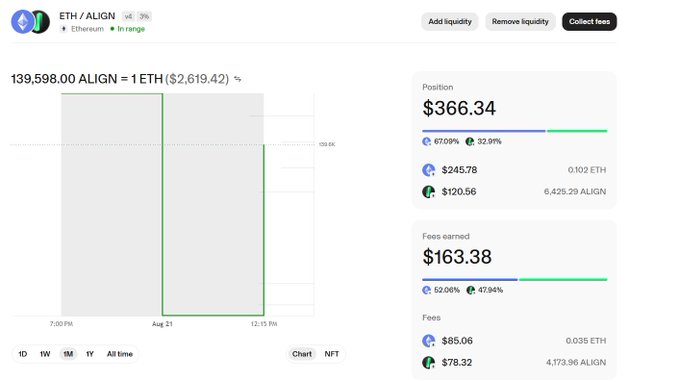Click the 139,598.00 ALIGN = 1 ETH price
The image size is (679, 382).
(x=87, y=79)
